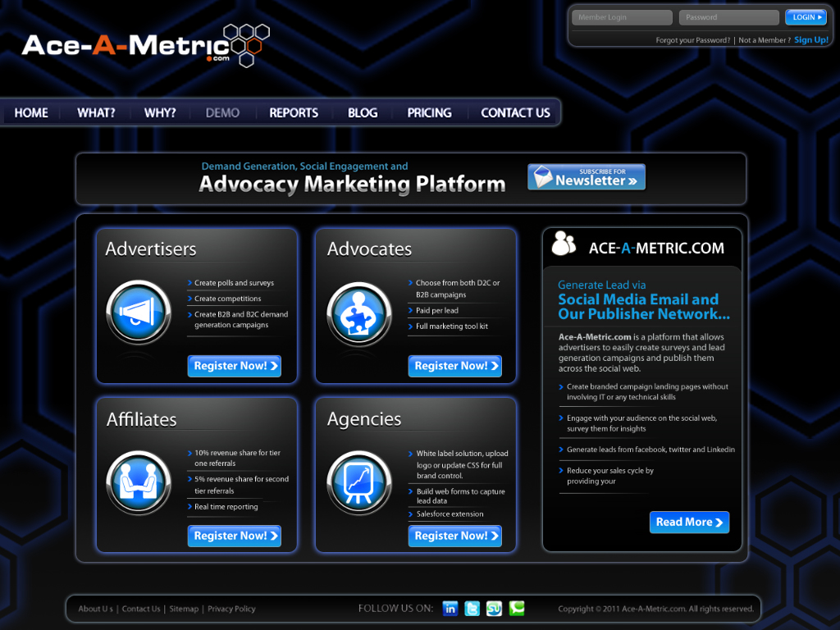This screenshot has height=630, width=840.
Task: Click 'Build web forms to capture lead data'
Action: point(461,496)
